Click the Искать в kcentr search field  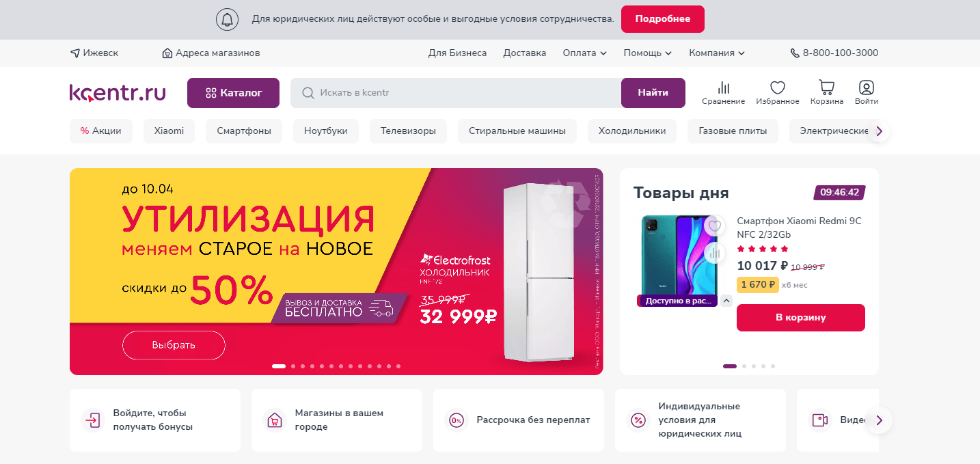[x=456, y=93]
